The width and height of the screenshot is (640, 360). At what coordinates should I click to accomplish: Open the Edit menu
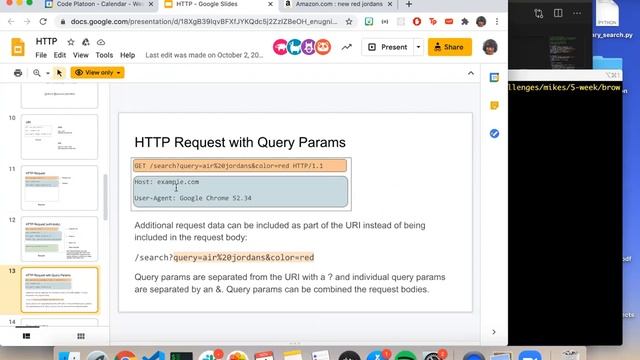click(x=60, y=55)
